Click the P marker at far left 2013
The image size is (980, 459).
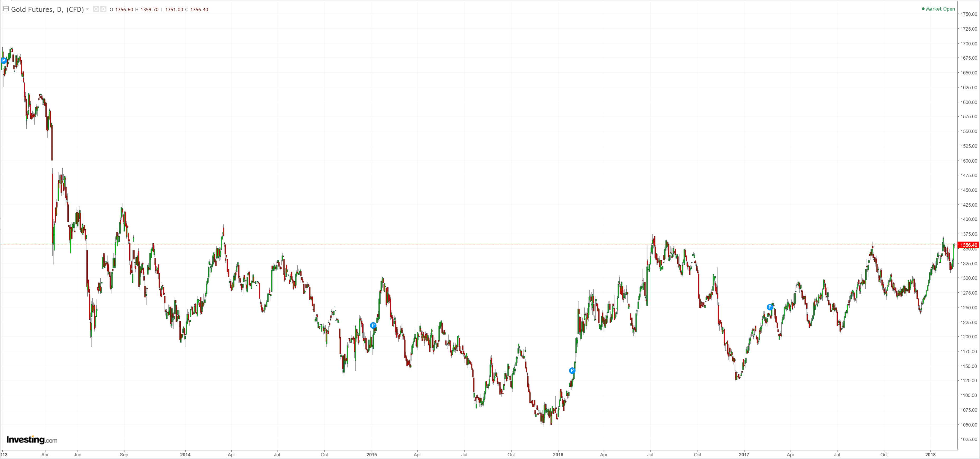4,60
